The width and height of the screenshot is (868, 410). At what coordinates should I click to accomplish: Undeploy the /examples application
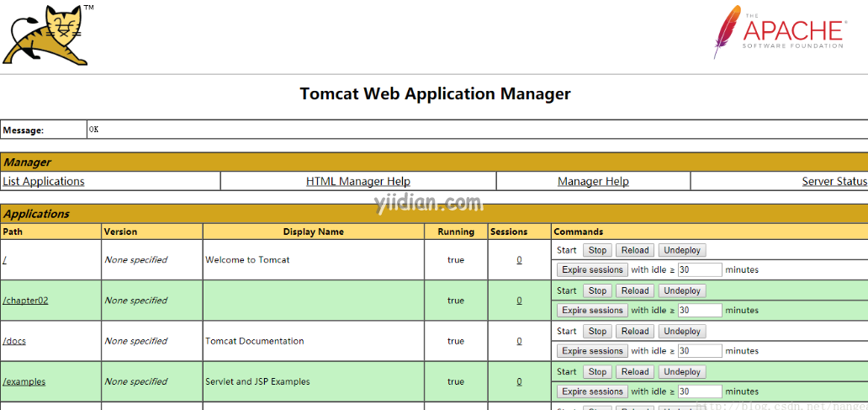(x=682, y=372)
